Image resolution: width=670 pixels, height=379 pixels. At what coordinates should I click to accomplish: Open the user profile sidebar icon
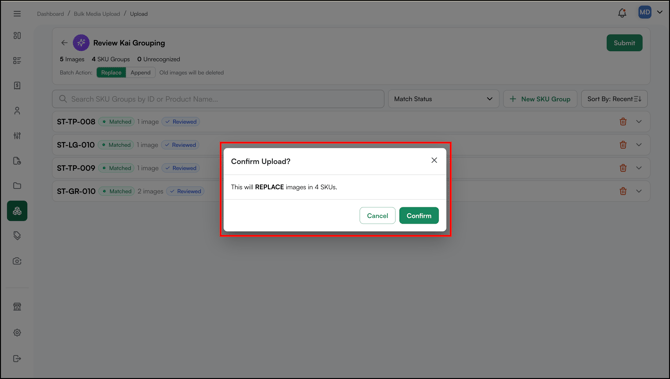pyautogui.click(x=17, y=111)
